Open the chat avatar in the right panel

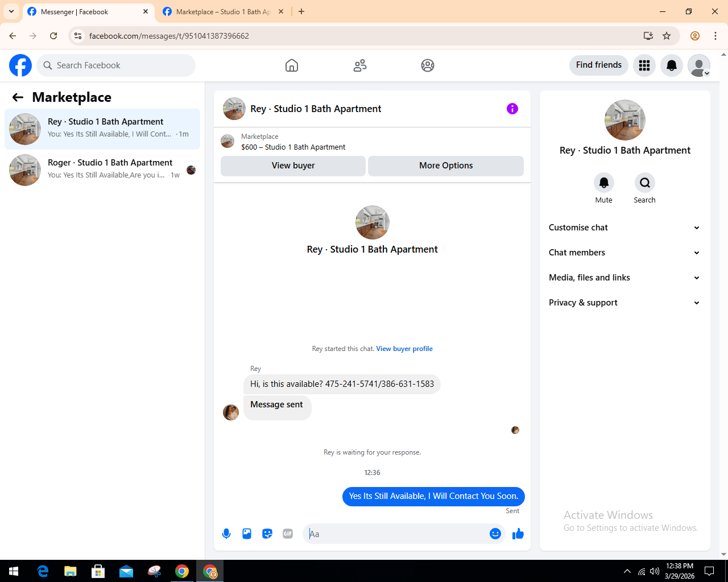pos(625,120)
